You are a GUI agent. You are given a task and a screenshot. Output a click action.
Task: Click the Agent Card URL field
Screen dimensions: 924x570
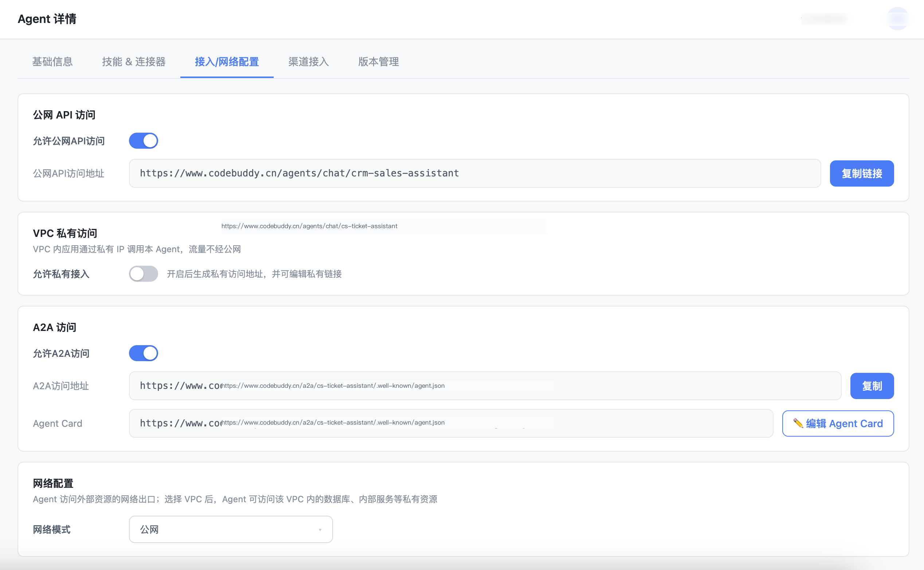click(x=451, y=423)
